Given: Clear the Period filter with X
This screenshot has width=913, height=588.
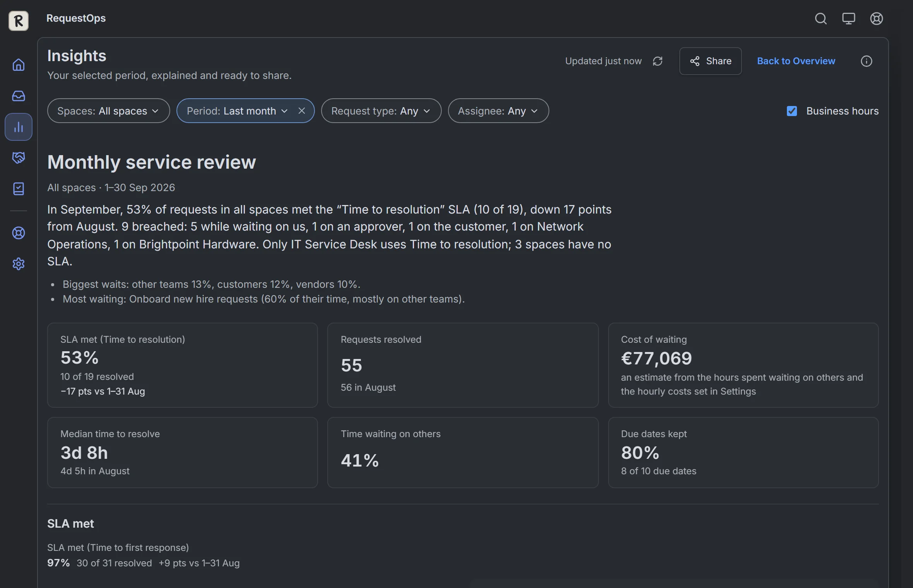Looking at the screenshot, I should 301,111.
